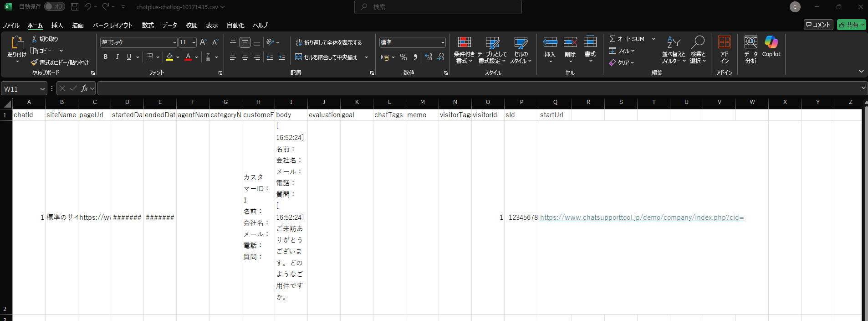Toggle Wrap Text (折り返して全体を表示する)
This screenshot has width=868, height=321.
(328, 42)
